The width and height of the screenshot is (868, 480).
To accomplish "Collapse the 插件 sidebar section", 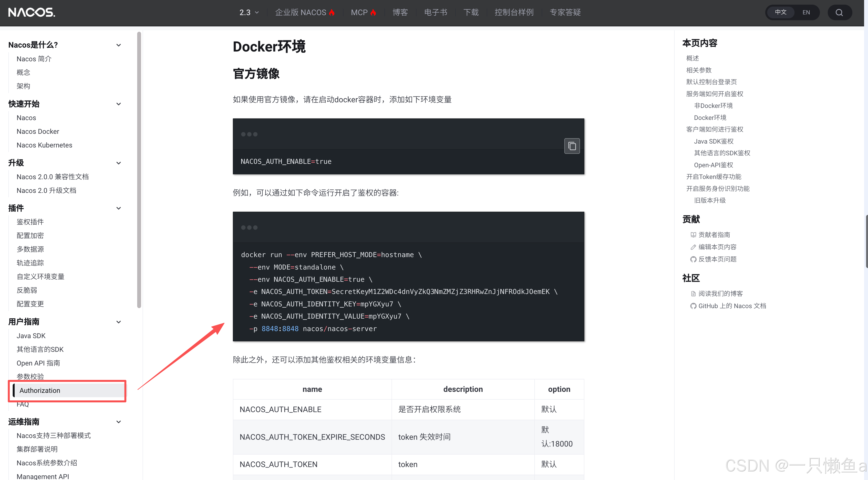I will 119,208.
